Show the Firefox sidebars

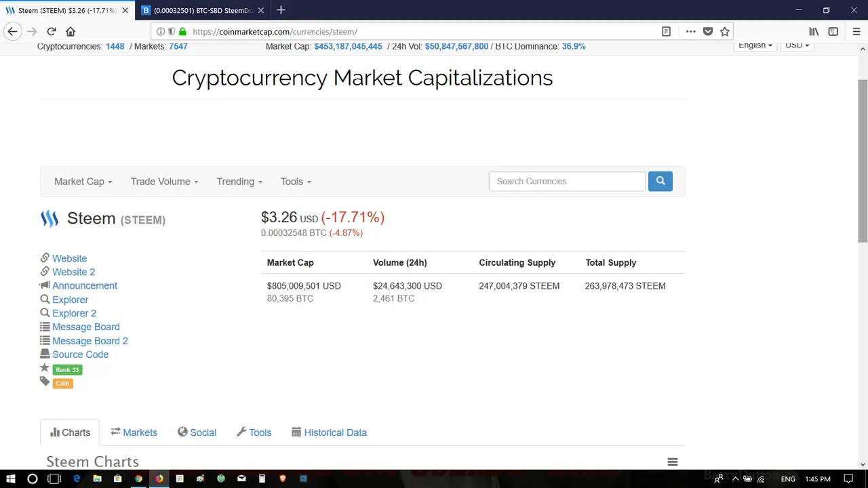pos(833,31)
